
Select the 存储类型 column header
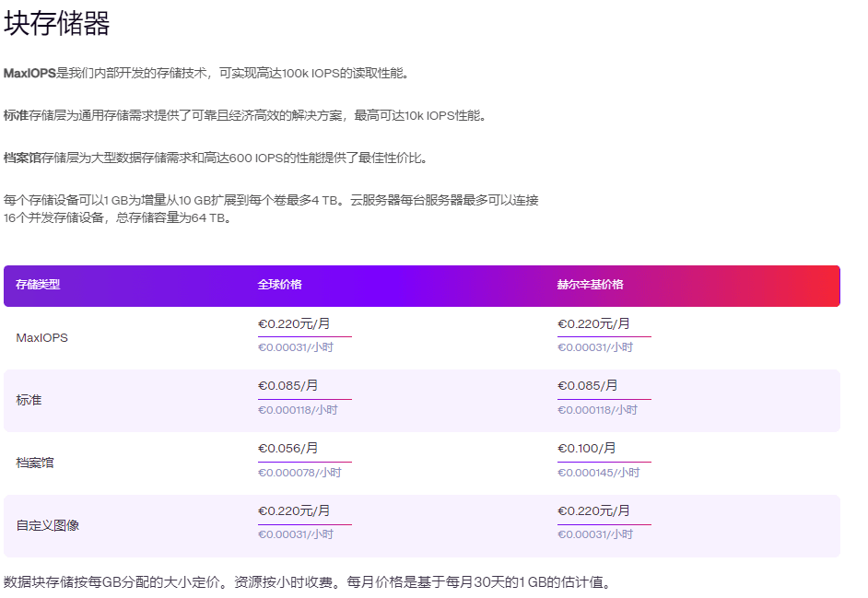(38, 285)
